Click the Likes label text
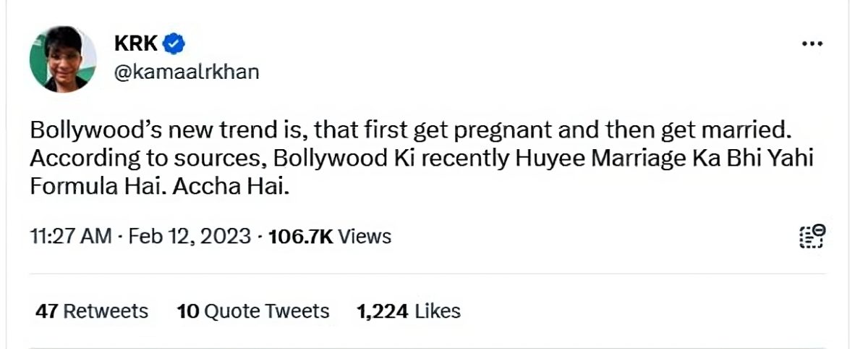This screenshot has width=868, height=349. [x=437, y=311]
